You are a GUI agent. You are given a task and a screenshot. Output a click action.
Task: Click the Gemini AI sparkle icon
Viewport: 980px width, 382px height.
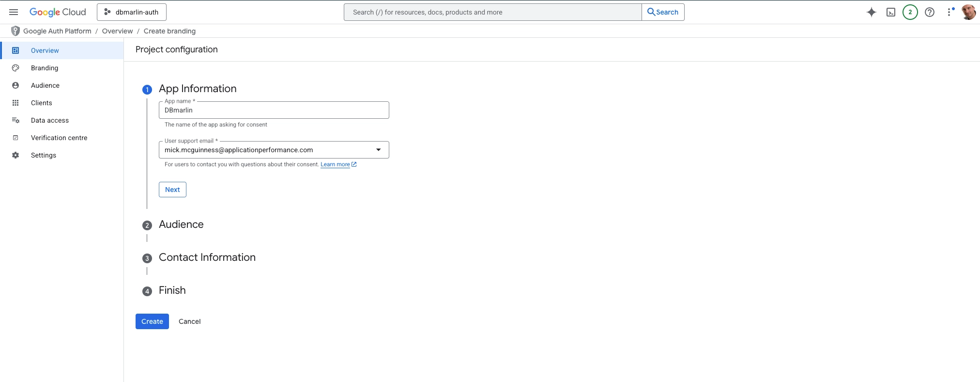point(871,12)
